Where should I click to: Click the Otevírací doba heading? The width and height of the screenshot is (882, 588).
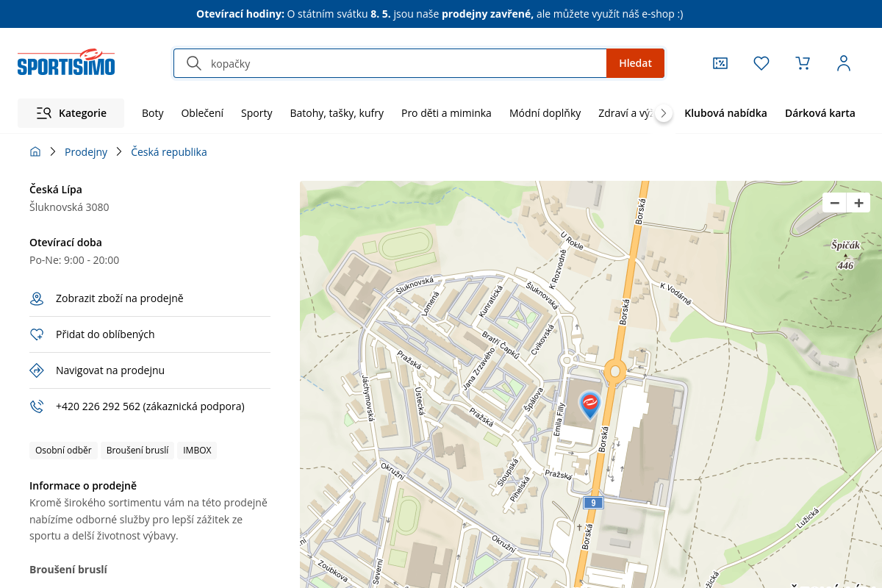[65, 243]
